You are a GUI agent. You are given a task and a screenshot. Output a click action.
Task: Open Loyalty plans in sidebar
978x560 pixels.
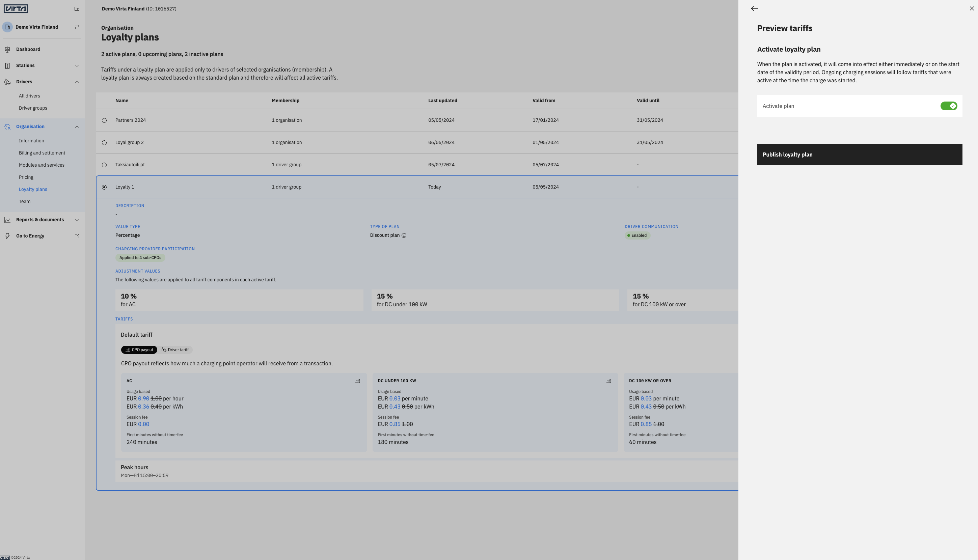[x=33, y=189]
